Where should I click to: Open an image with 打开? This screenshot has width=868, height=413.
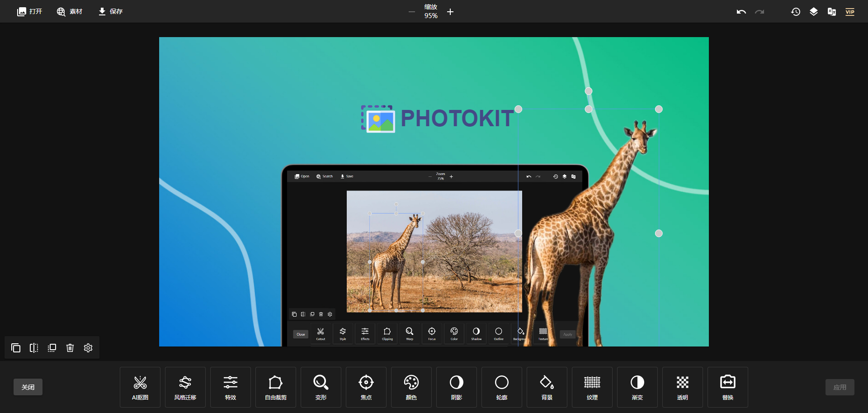[29, 12]
